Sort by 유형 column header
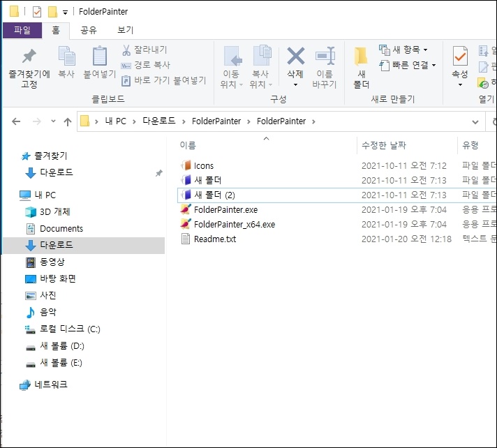Viewport: 497px width, 448px height. coord(470,145)
